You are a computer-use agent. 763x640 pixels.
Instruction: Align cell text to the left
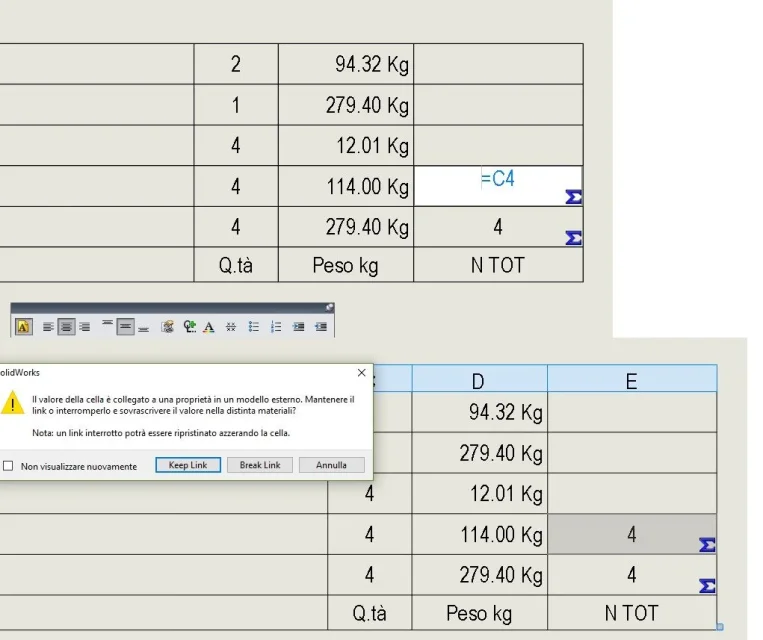(48, 327)
